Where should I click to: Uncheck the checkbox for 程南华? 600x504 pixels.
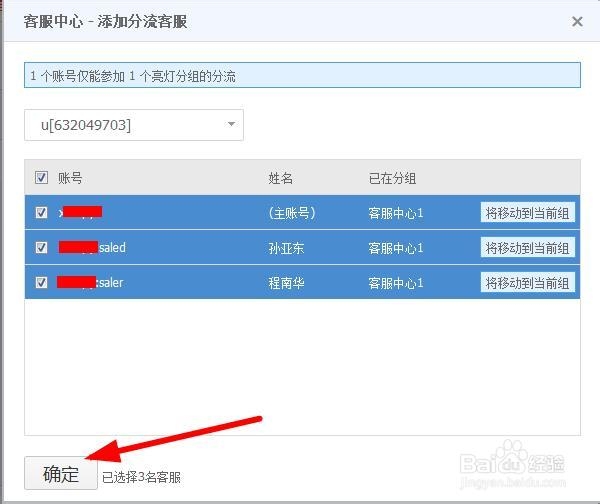(41, 282)
